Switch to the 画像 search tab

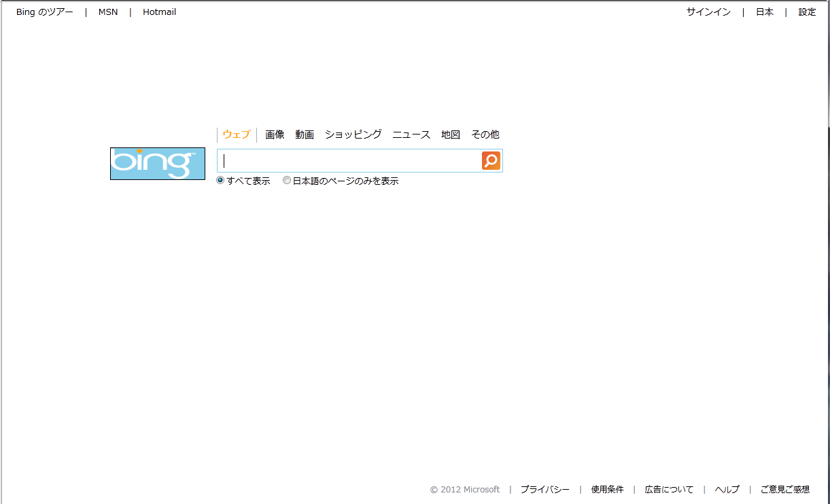click(275, 134)
